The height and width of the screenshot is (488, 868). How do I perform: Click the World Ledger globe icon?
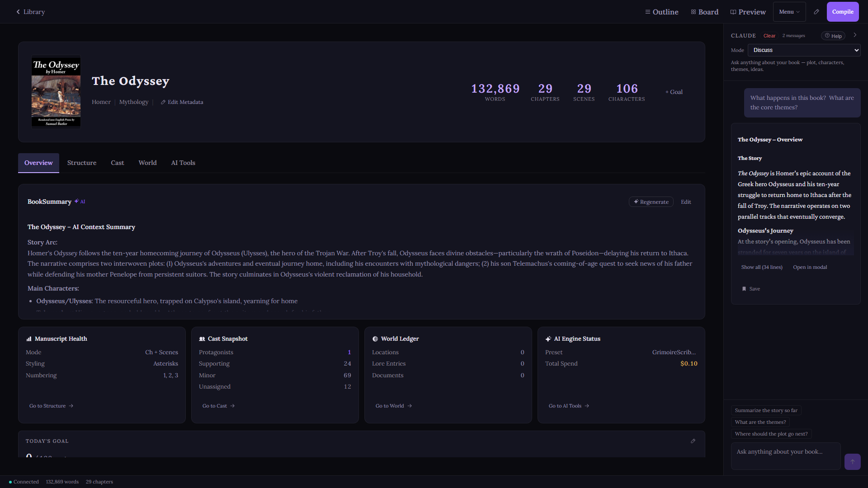(x=375, y=339)
